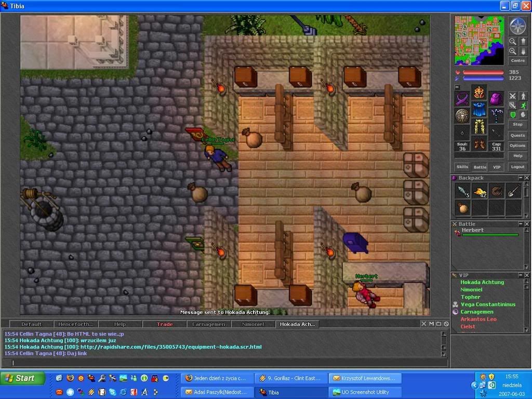Select the fish item in Backpack

point(463,191)
